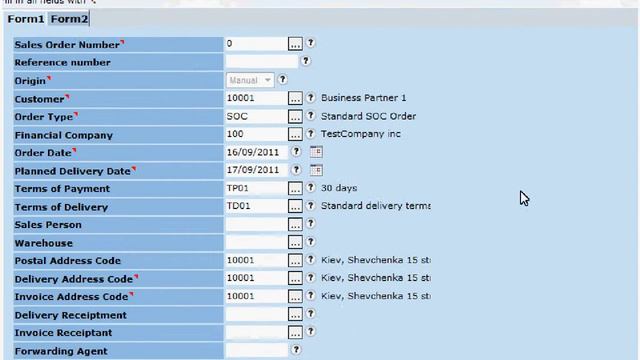The width and height of the screenshot is (640, 360).
Task: Click the empty Warehouse input
Action: click(256, 242)
